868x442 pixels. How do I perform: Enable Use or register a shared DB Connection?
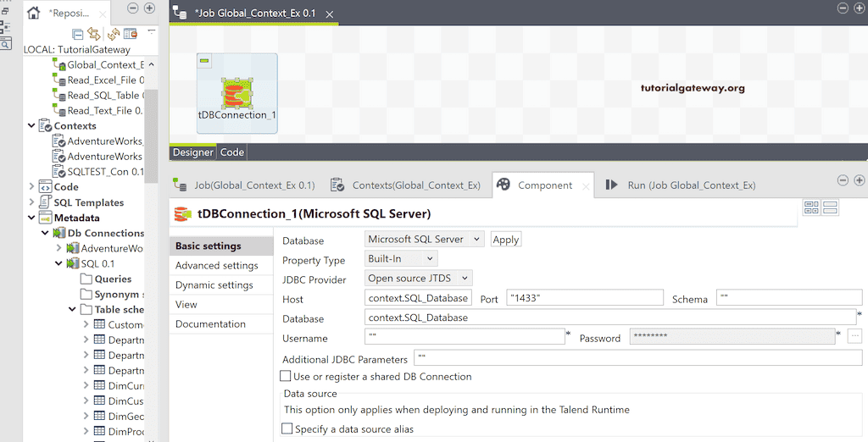(x=286, y=376)
